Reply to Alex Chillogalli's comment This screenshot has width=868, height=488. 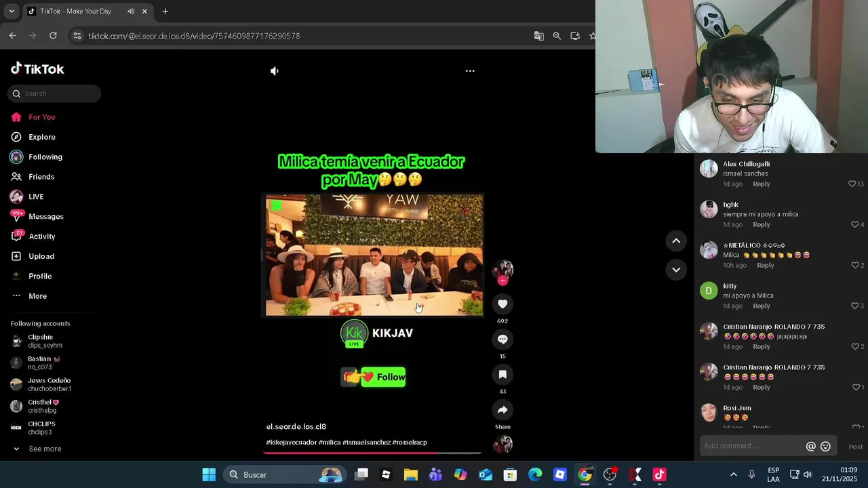[762, 184]
